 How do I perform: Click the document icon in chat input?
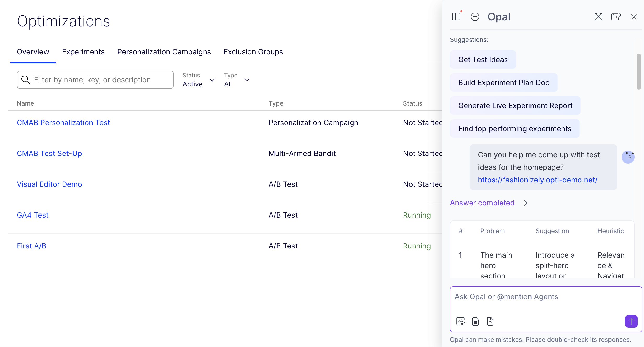[476, 321]
